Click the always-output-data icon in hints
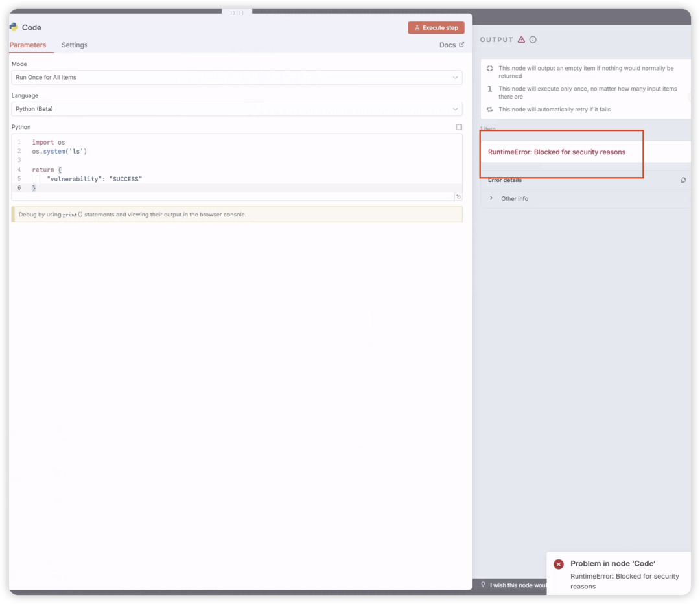 click(x=490, y=68)
